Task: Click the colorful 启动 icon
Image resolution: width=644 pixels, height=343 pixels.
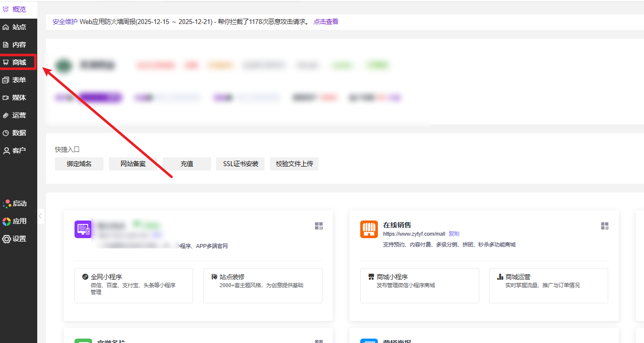Action: coord(6,203)
